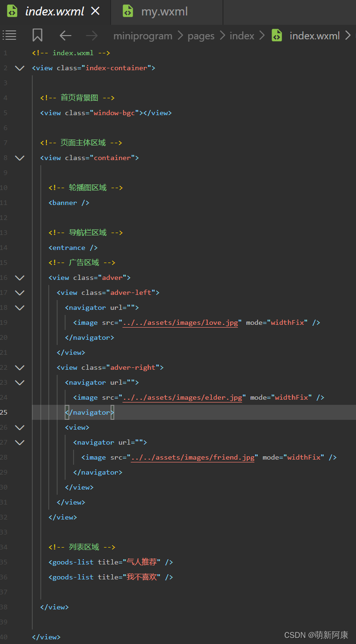Close the index.wxml tab
The height and width of the screenshot is (644, 356).
(x=96, y=11)
